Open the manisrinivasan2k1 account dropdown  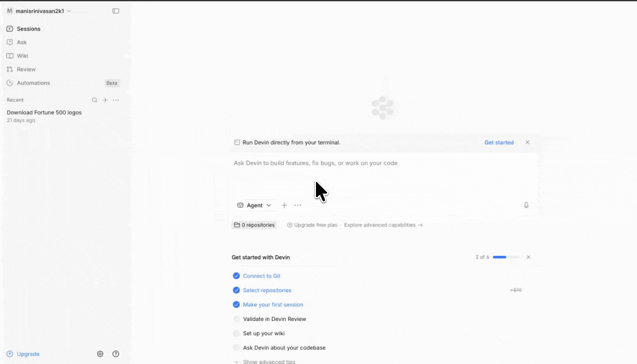[39, 11]
